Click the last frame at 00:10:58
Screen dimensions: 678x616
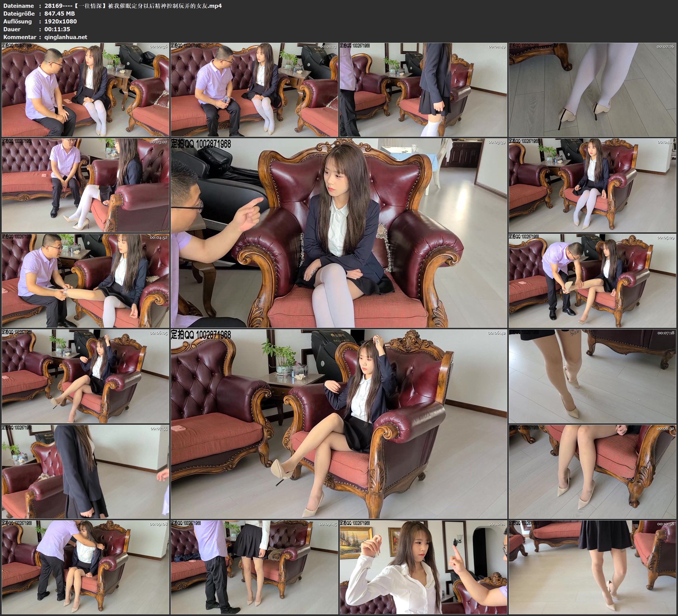tap(593, 567)
